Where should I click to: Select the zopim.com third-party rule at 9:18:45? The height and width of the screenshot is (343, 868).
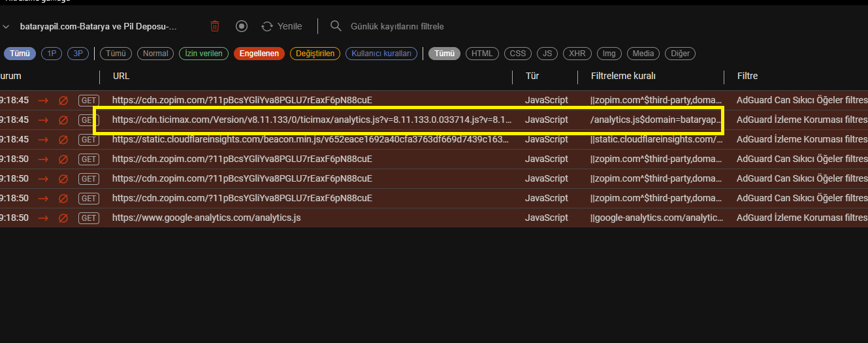(x=656, y=101)
